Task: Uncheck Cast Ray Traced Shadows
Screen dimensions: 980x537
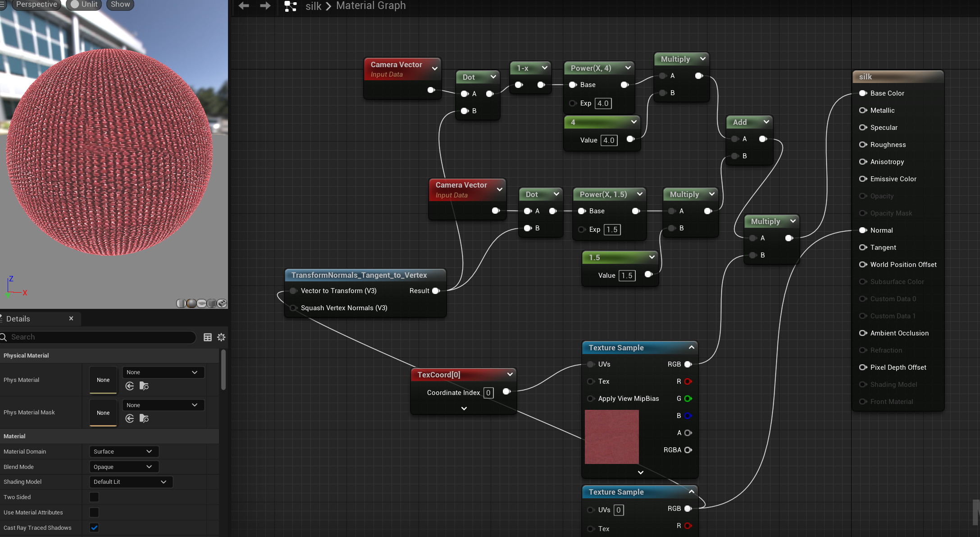Action: click(x=94, y=528)
